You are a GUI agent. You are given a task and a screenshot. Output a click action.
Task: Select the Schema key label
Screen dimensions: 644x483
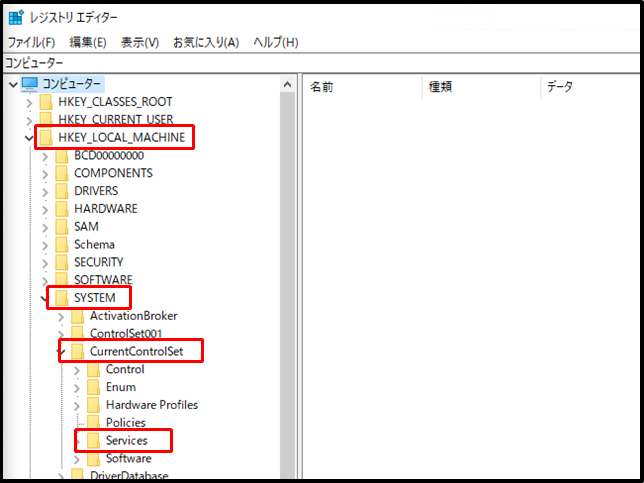[x=94, y=244]
